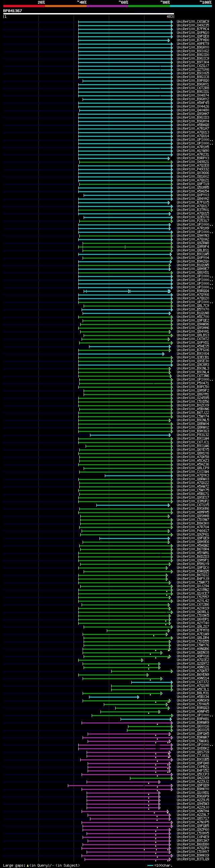Select the hit label UniRef100_C6TAT2
The width and height of the screenshot is (215, 868).
pos(193,339)
